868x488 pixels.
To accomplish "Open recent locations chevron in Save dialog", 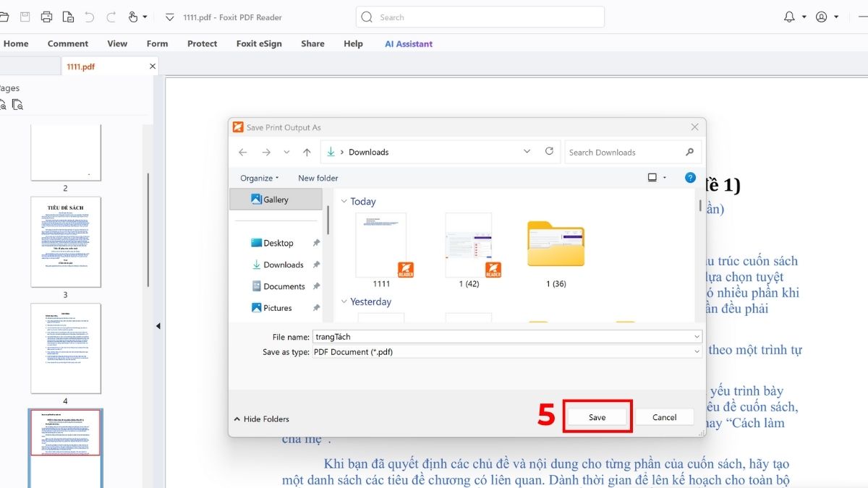I will (286, 152).
